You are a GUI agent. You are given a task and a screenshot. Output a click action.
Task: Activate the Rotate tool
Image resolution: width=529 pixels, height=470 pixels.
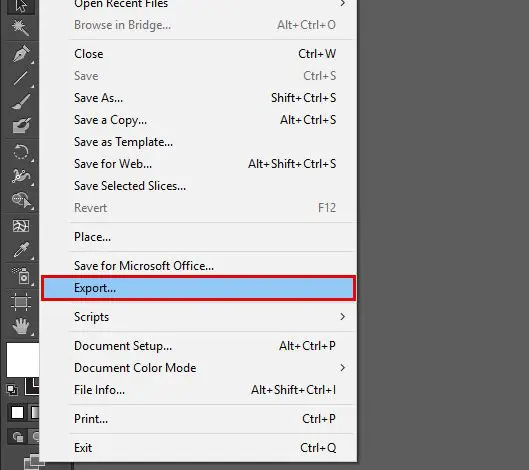[x=21, y=152]
